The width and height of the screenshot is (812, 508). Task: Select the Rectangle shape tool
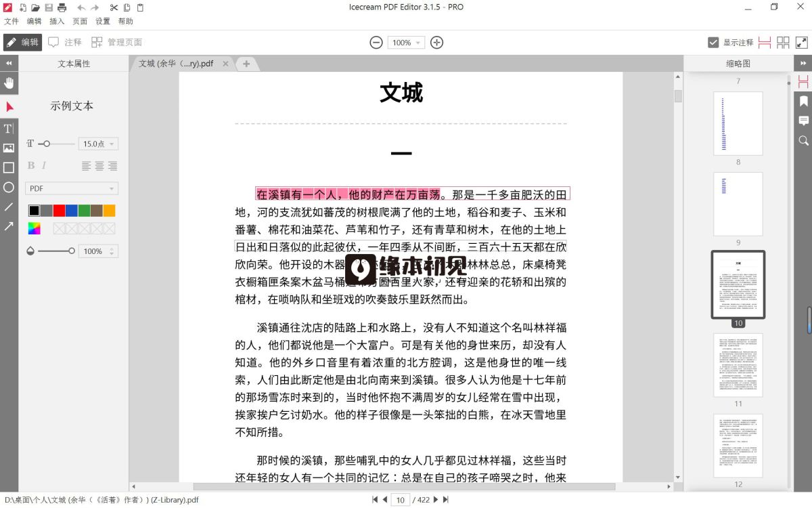[x=9, y=167]
